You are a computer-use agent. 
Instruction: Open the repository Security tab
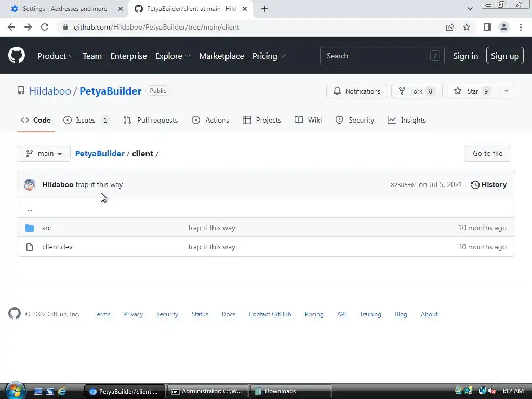pyautogui.click(x=354, y=120)
